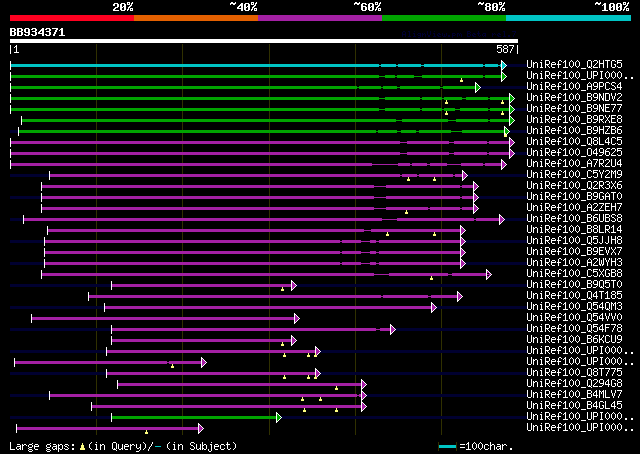
Task: Select the UniRef100_B9Q5T0 label
Action: pos(574,285)
